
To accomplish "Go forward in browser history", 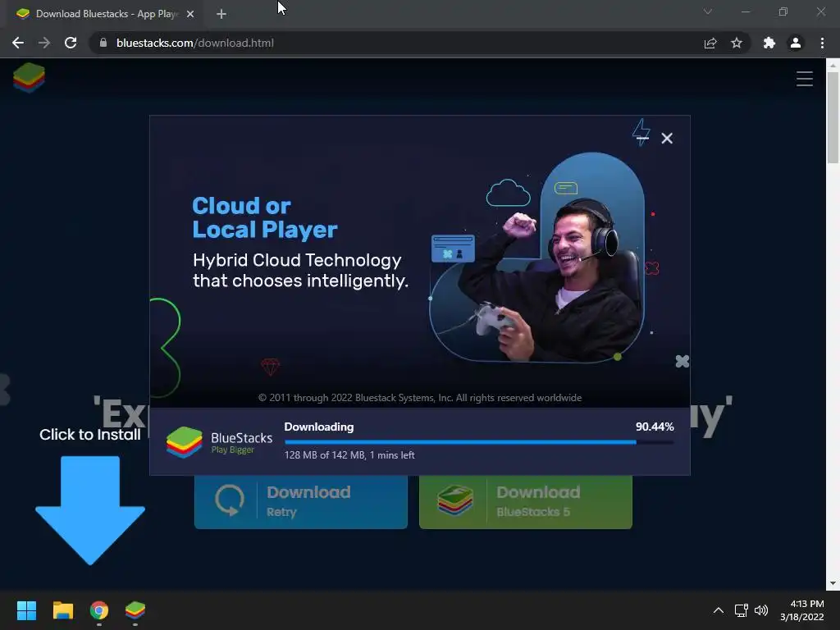I will [x=44, y=43].
